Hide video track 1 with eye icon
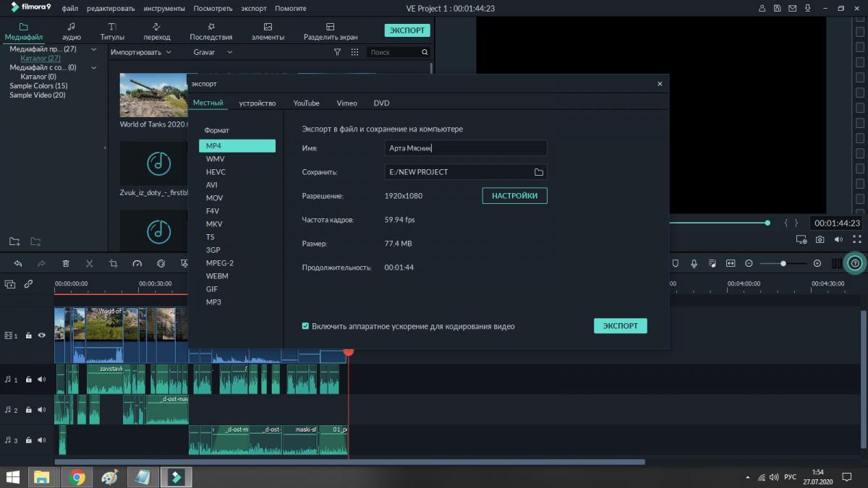 (41, 335)
